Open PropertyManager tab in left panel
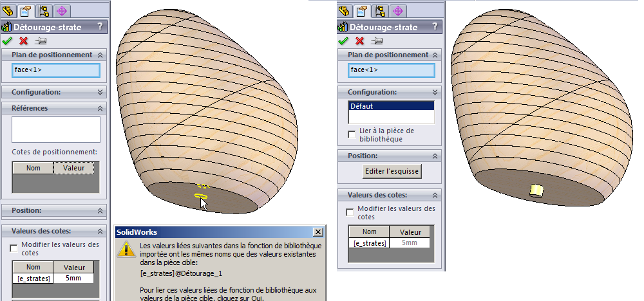Image resolution: width=644 pixels, height=301 pixels. tap(26, 10)
